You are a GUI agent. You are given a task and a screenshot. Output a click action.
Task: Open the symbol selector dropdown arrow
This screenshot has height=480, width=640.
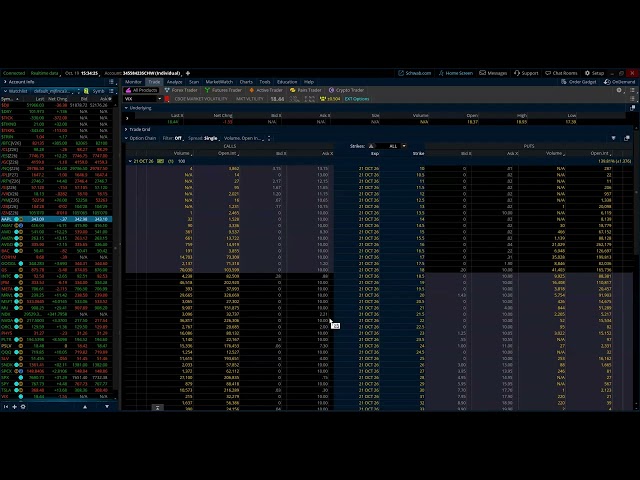coord(160,99)
